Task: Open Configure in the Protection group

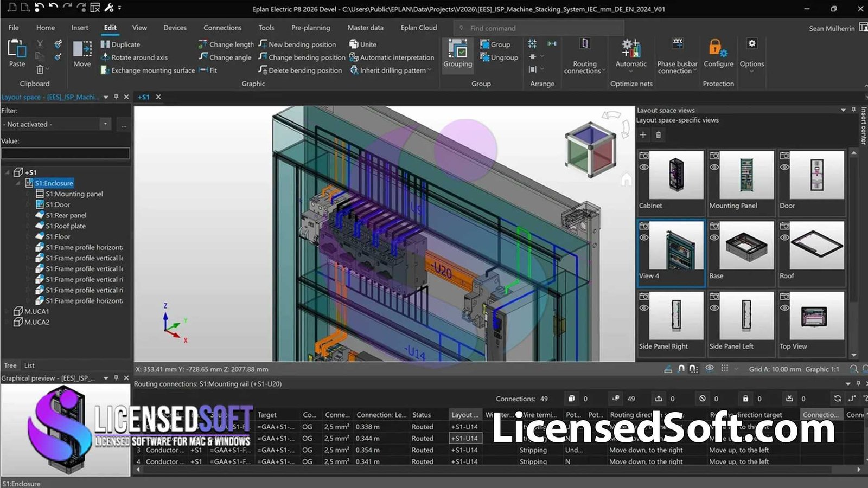Action: [718, 54]
